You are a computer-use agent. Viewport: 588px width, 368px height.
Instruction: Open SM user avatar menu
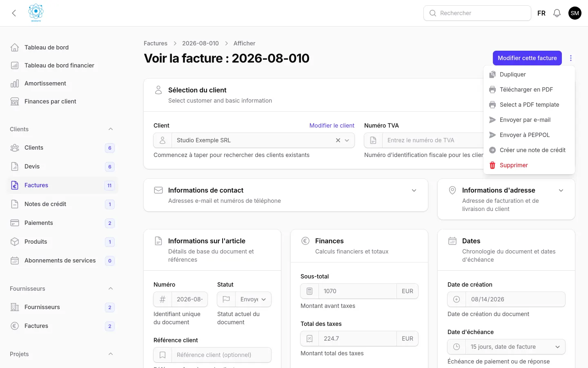(x=575, y=13)
